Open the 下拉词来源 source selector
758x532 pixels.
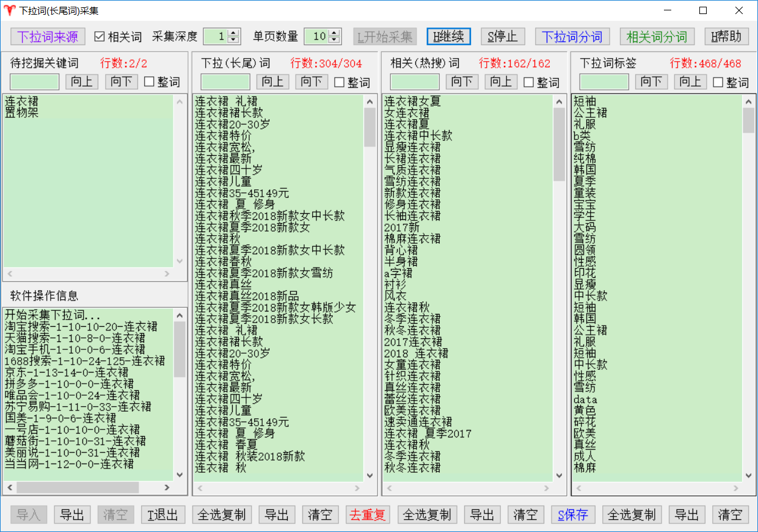(48, 37)
